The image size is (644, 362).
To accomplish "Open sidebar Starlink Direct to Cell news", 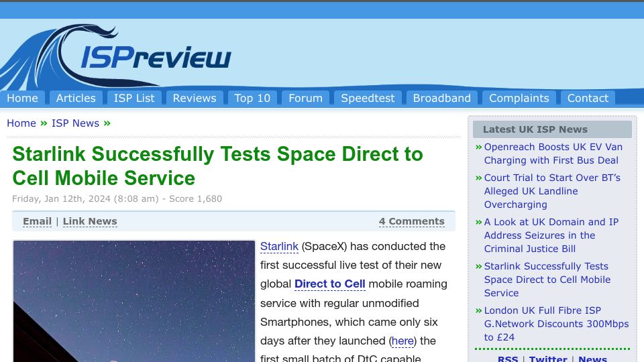I will (x=547, y=280).
